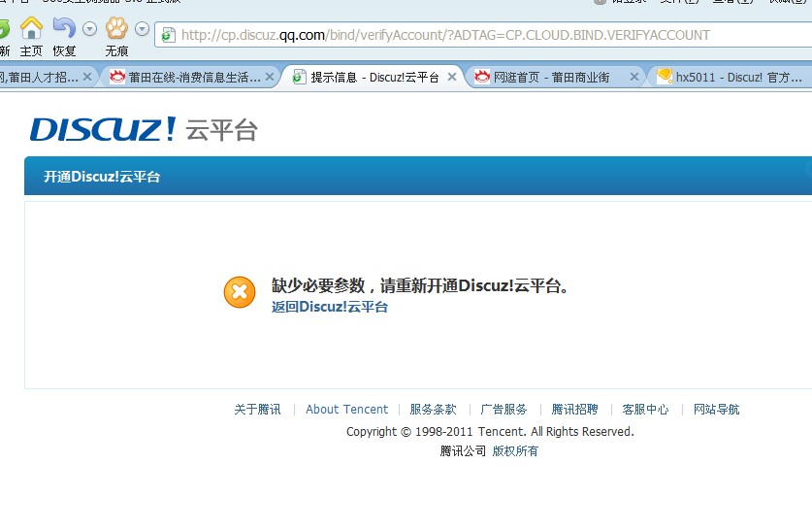Click the page icon in the address bar
The image size is (812, 530).
[x=168, y=35]
